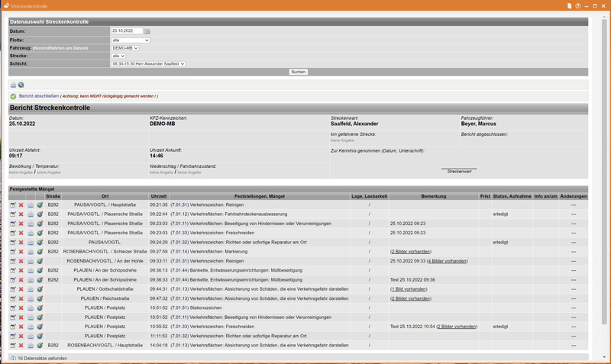The width and height of the screenshot is (611, 364).
Task: Click the Info an/um column header
Action: coord(545,196)
